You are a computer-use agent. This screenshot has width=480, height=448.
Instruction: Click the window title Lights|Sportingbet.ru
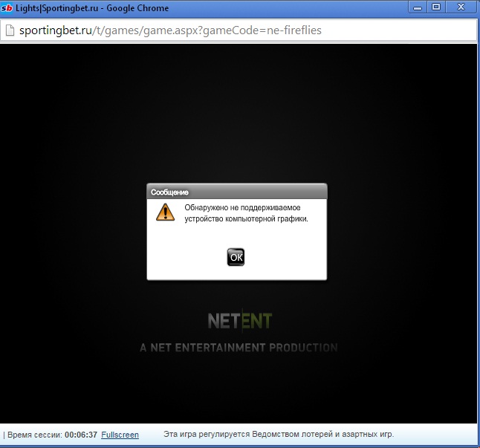tap(57, 8)
